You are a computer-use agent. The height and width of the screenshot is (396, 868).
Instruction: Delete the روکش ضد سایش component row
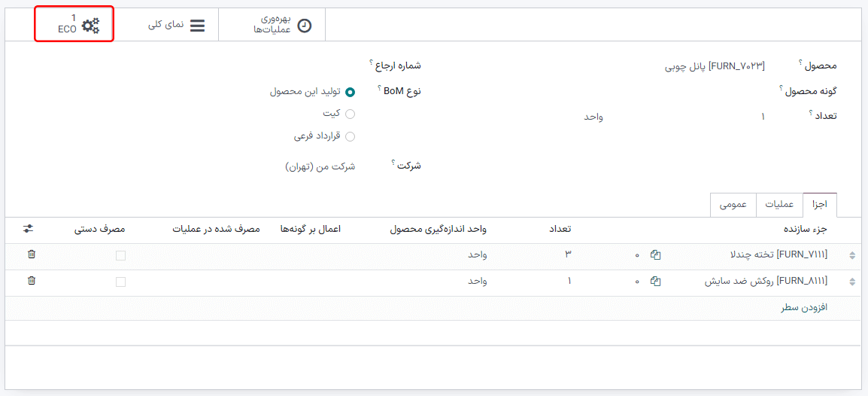pyautogui.click(x=31, y=281)
